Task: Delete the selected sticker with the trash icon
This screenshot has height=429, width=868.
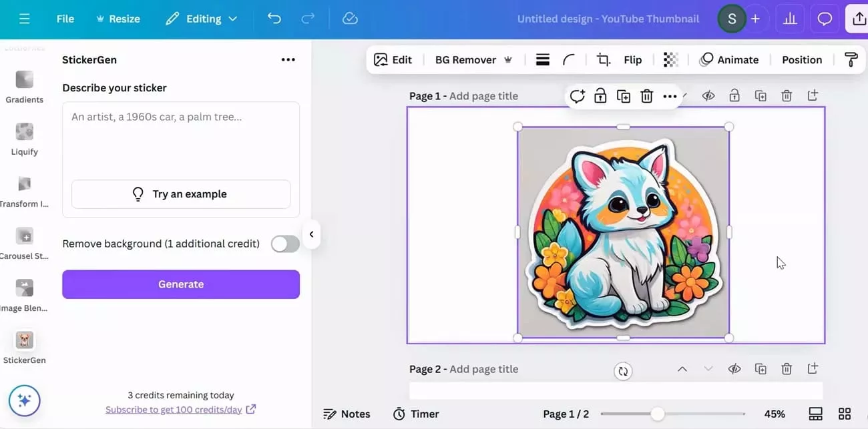Action: click(x=646, y=95)
